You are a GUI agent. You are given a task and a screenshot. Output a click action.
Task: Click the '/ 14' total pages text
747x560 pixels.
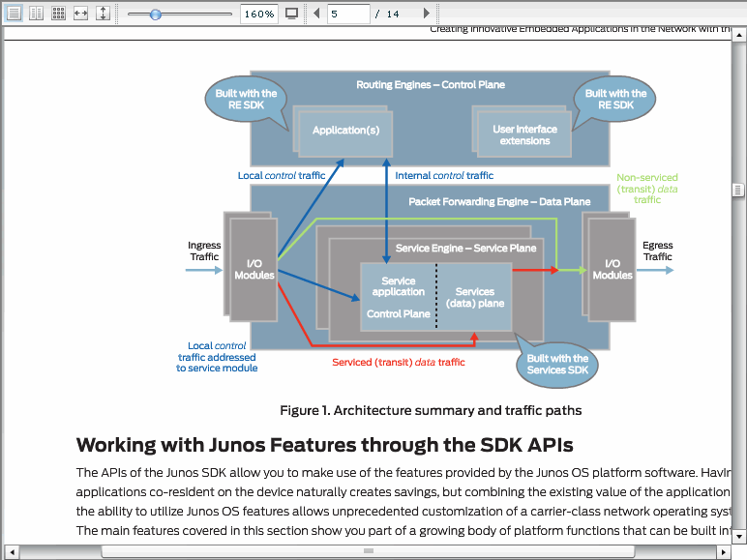coord(387,14)
